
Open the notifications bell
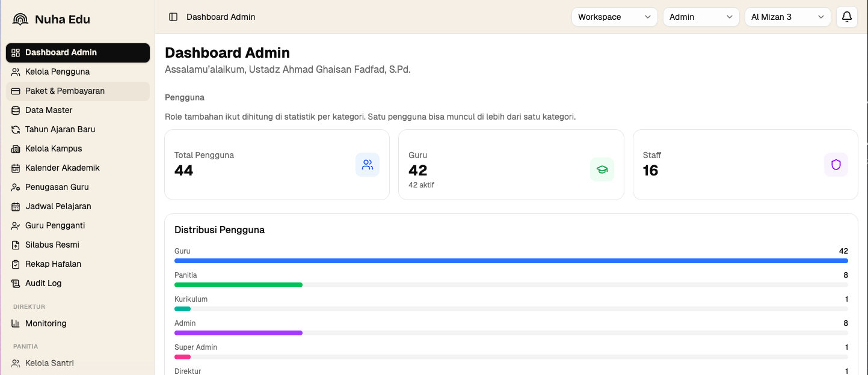tap(847, 17)
